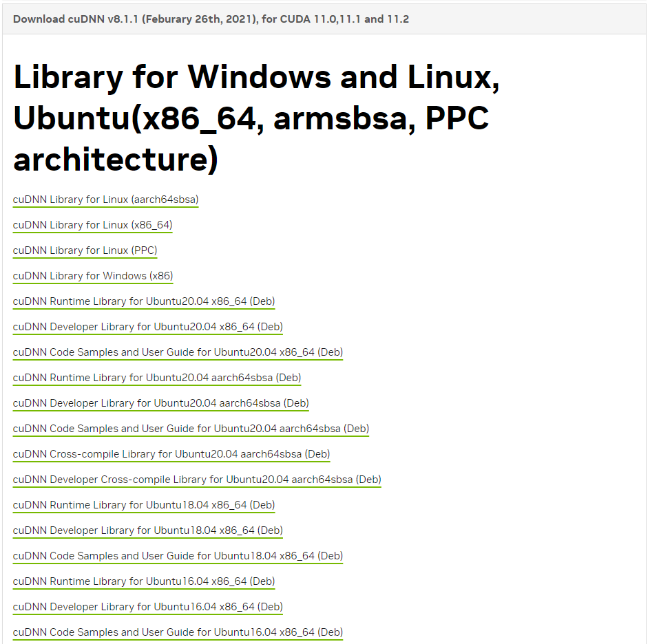650x644 pixels.
Task: Get cuDNN Runtime Library for Ubuntu16.04 x86_64
Action: click(x=143, y=581)
